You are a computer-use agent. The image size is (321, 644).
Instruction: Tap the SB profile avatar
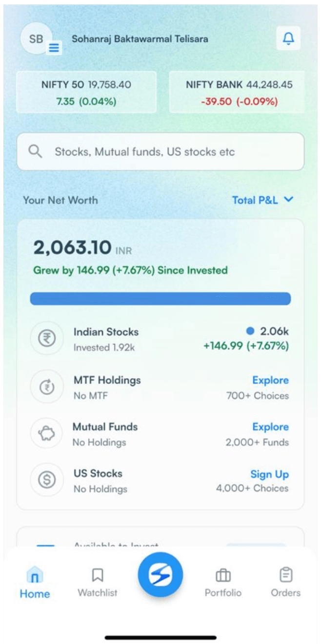pos(35,39)
